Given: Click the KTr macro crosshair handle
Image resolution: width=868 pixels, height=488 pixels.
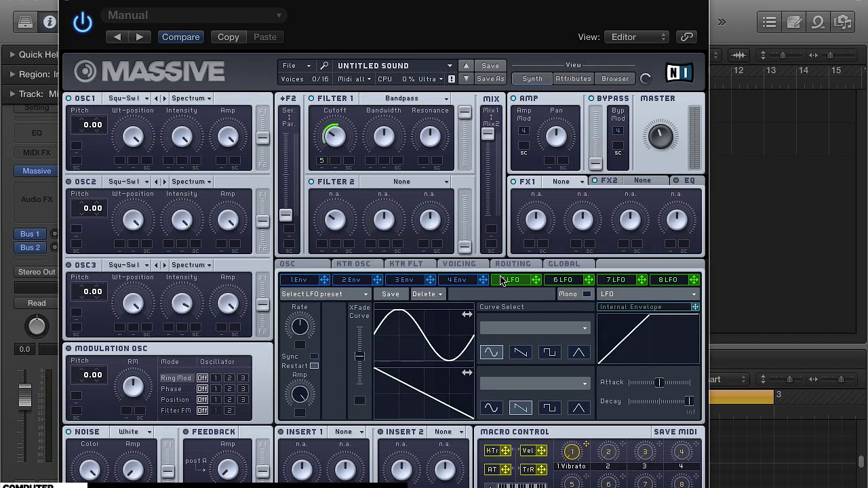Looking at the screenshot, I should [506, 451].
